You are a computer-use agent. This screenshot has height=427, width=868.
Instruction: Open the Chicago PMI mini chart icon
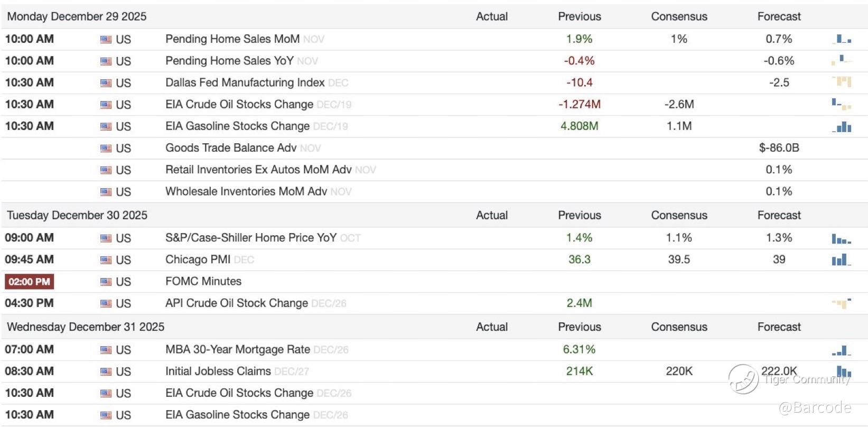(841, 259)
